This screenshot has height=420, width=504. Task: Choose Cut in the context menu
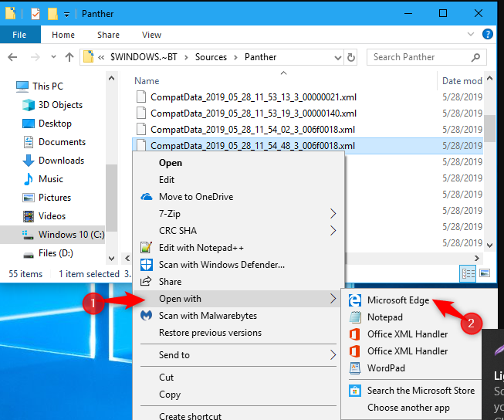click(x=238, y=378)
